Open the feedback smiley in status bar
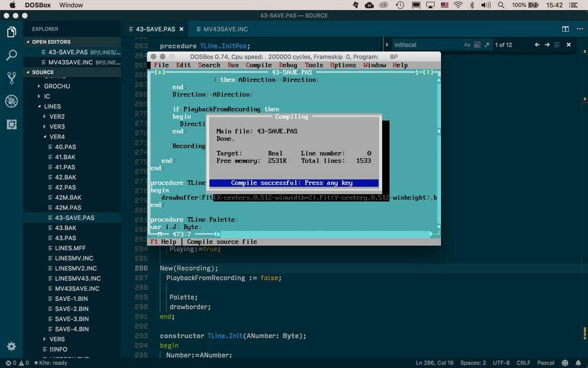The width and height of the screenshot is (588, 368). pos(564,363)
